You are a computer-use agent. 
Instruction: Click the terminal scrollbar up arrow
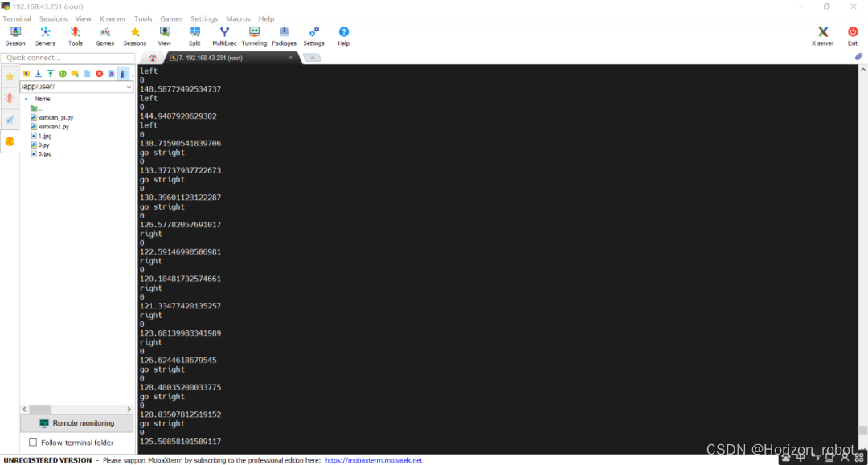click(x=863, y=70)
